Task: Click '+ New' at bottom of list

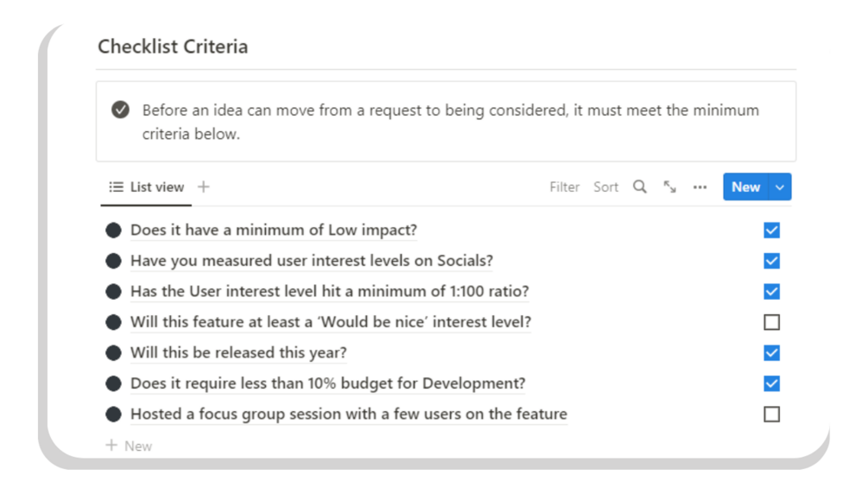Action: 129,446
